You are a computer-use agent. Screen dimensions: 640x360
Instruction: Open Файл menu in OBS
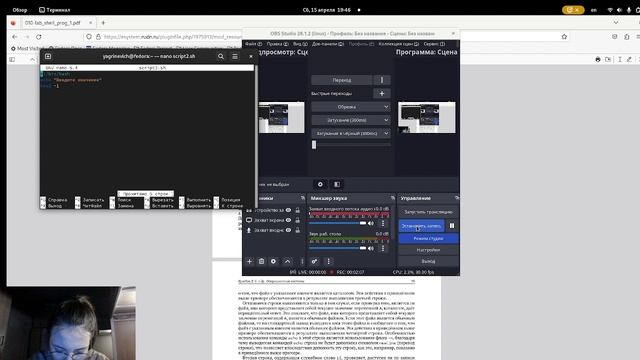253,44
